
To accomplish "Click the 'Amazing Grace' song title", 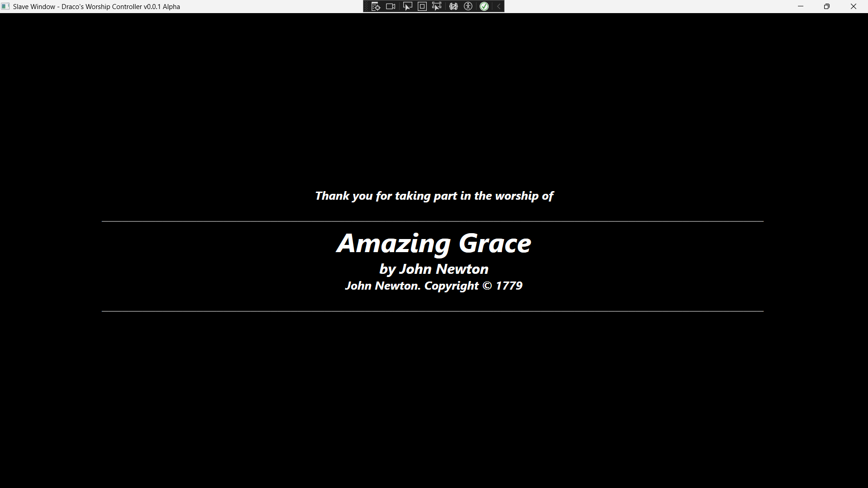I will point(434,244).
